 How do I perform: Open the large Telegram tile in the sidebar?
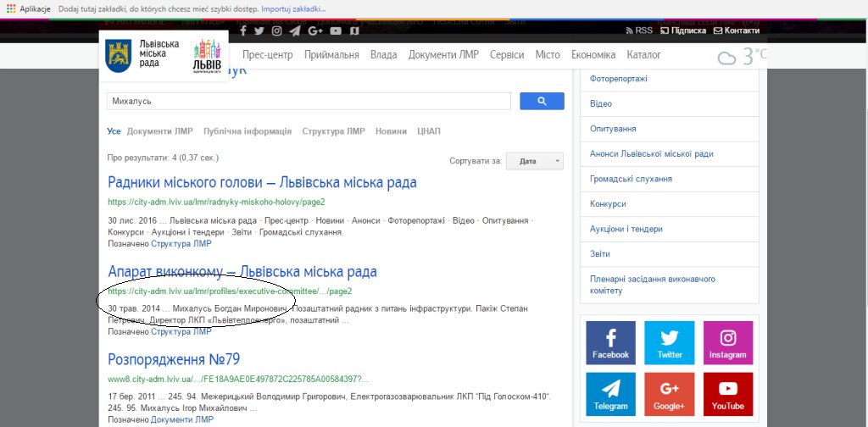(611, 394)
